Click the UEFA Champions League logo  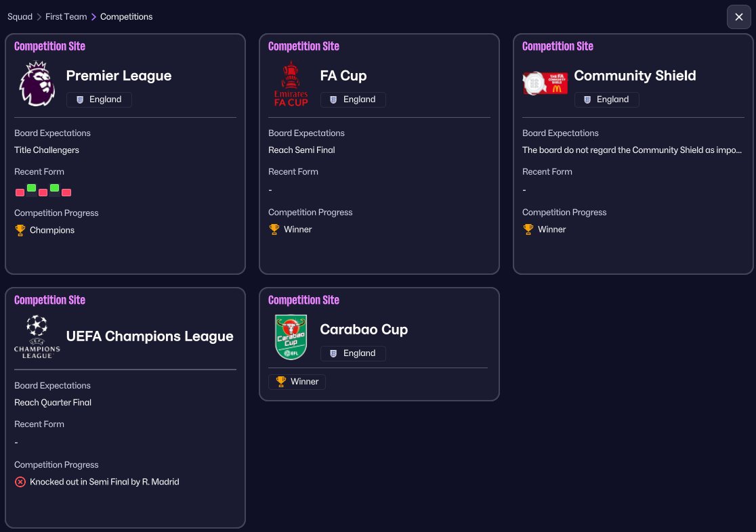(x=37, y=336)
